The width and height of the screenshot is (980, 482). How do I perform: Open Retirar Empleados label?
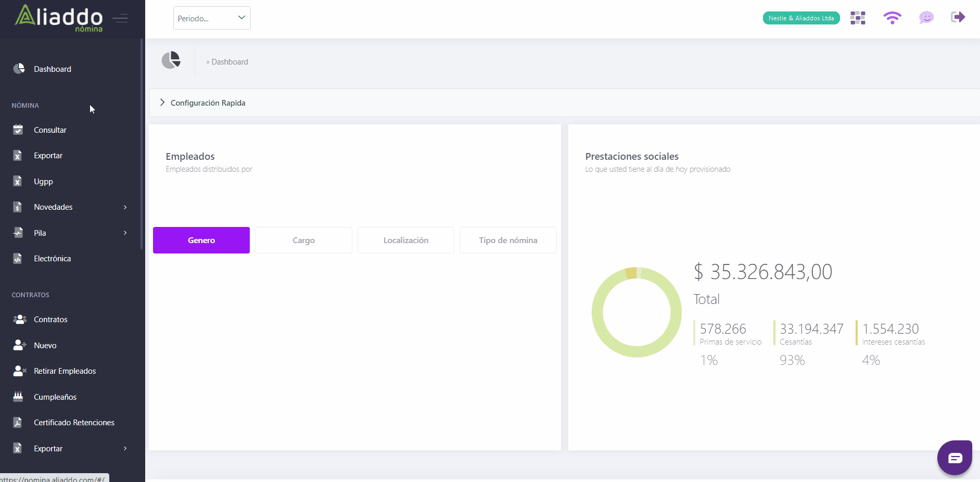point(65,371)
